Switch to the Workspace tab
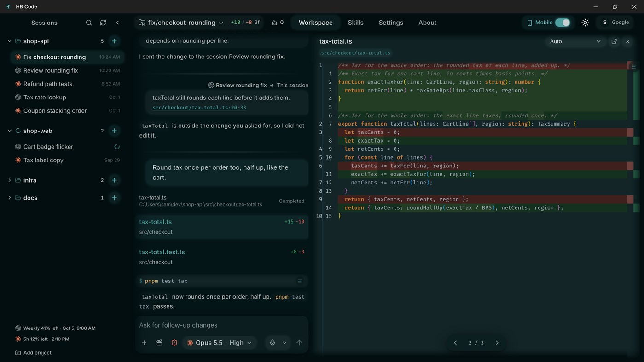This screenshot has width=644, height=362. [316, 23]
